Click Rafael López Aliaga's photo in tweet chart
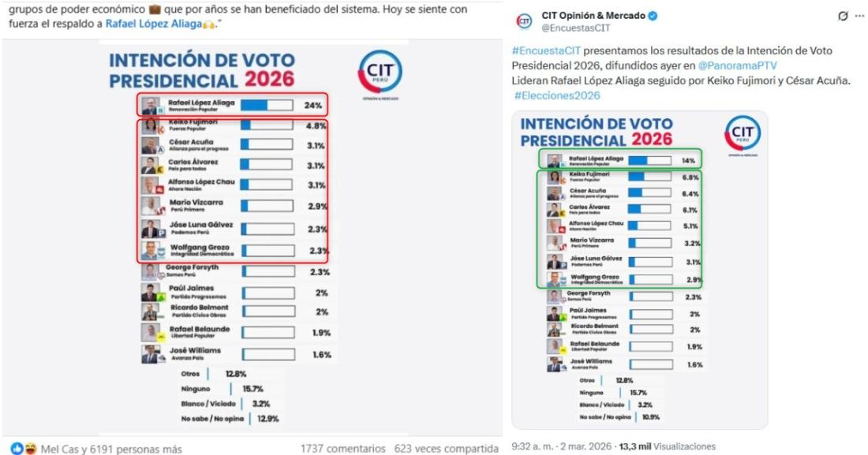 pyautogui.click(x=556, y=160)
